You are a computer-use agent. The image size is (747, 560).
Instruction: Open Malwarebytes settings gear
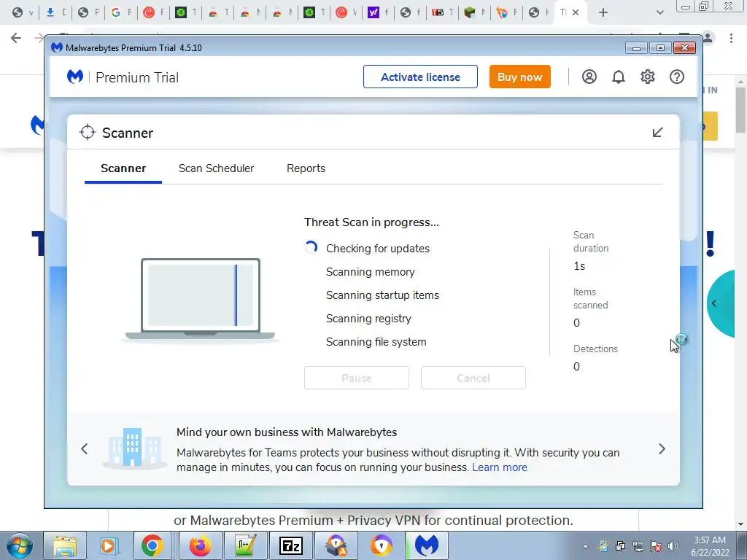coord(648,77)
